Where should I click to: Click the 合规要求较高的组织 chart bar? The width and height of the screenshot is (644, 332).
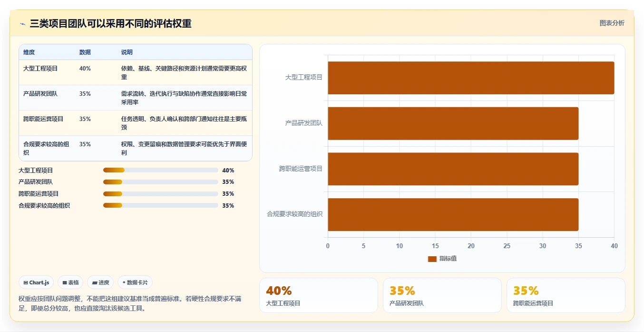point(453,215)
